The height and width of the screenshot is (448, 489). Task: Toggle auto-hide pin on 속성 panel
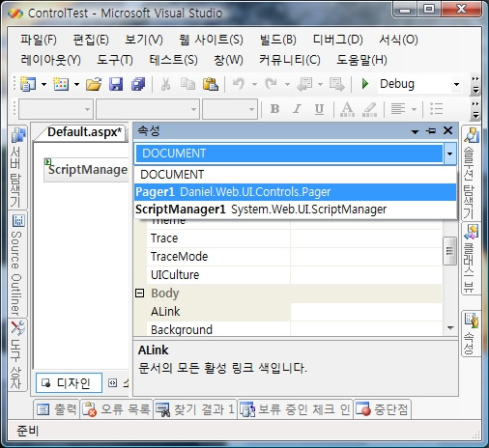point(431,130)
